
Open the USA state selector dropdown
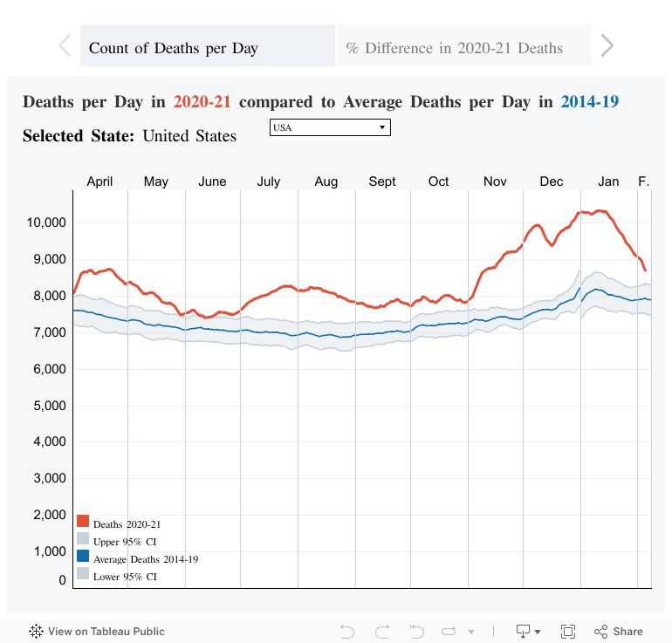tap(330, 128)
